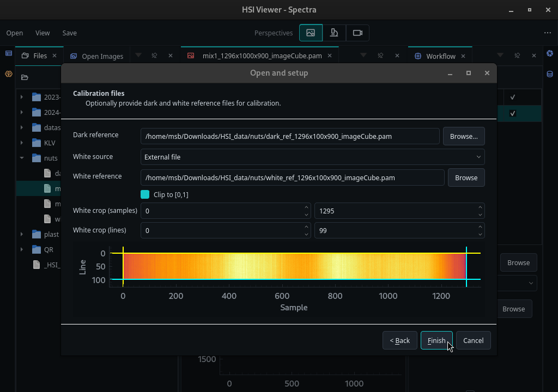Click the list panel icon in left sidebar
Viewport: 558px width, 392px height.
point(9,53)
